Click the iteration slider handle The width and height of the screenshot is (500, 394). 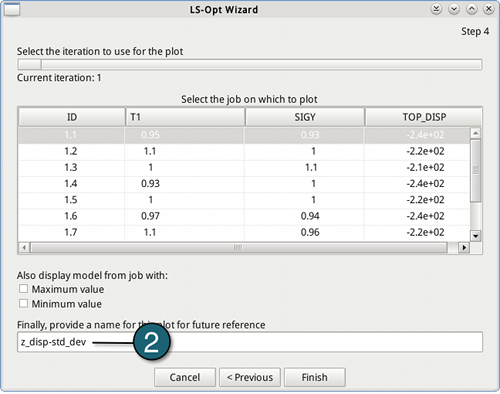click(30, 64)
